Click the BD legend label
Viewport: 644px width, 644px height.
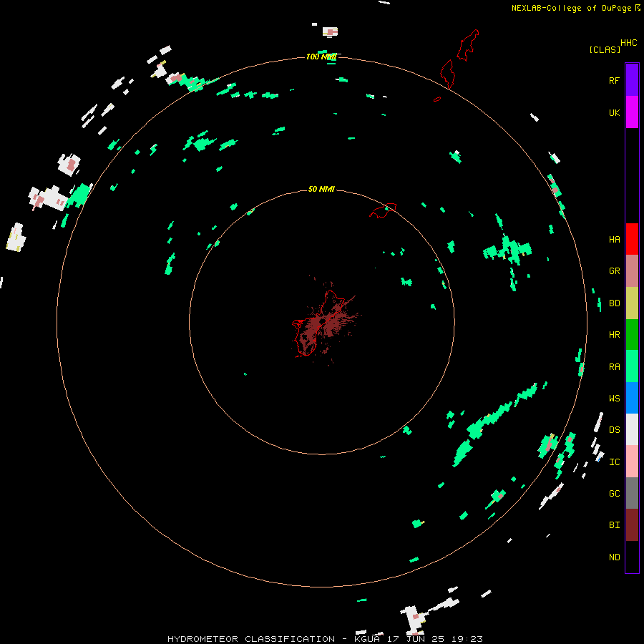[614, 303]
